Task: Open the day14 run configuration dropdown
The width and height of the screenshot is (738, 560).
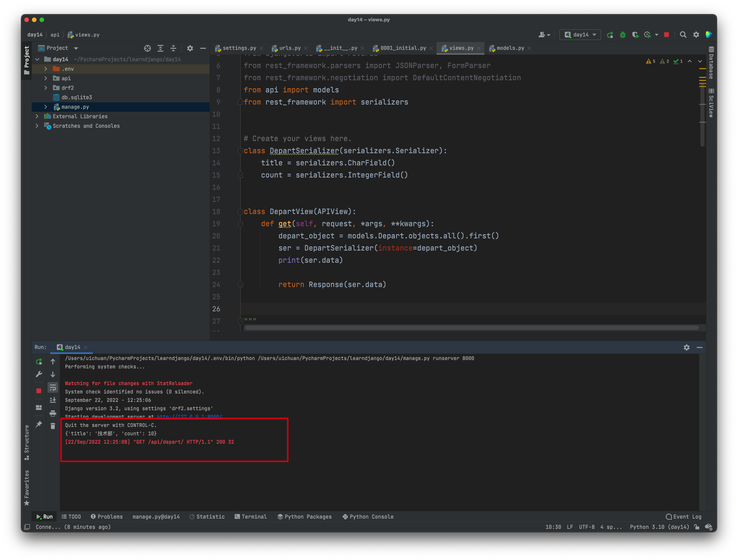Action: (580, 35)
